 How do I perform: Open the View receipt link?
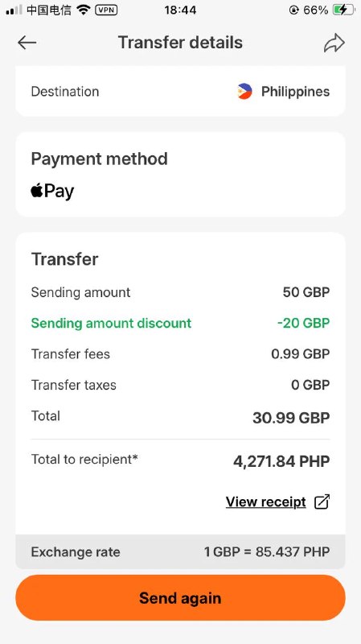(x=266, y=502)
